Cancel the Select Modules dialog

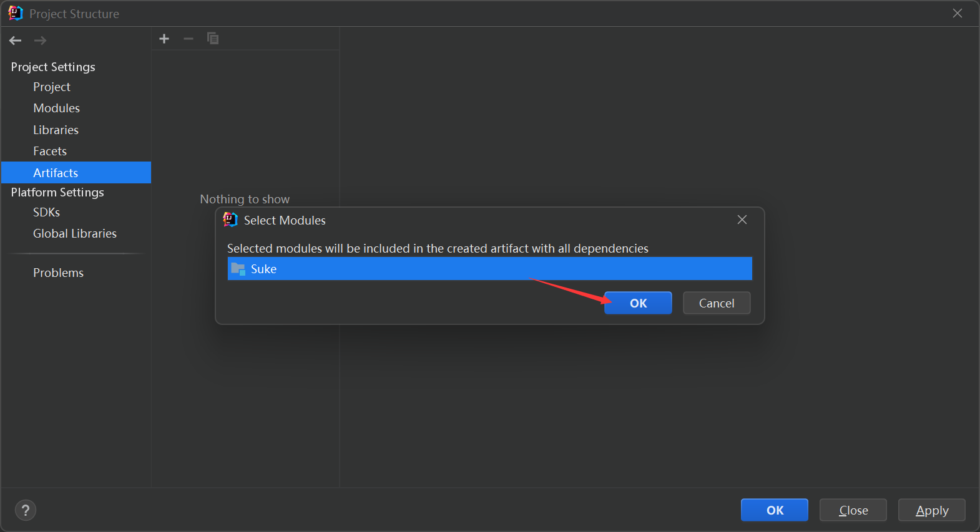[717, 303]
